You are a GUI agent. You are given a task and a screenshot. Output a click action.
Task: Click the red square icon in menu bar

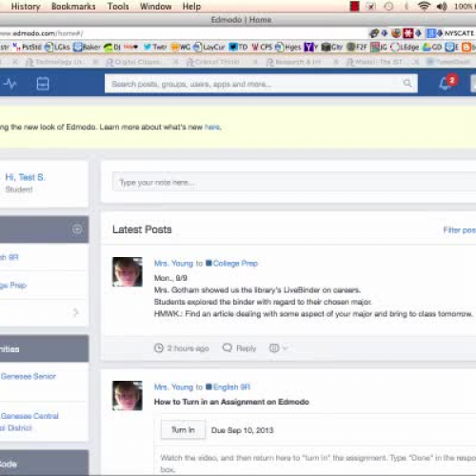tap(354, 6)
